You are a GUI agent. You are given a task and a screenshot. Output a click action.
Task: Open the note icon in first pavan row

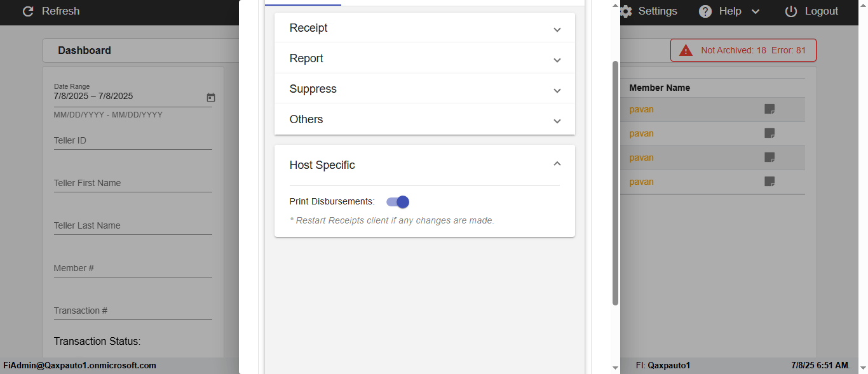(770, 109)
